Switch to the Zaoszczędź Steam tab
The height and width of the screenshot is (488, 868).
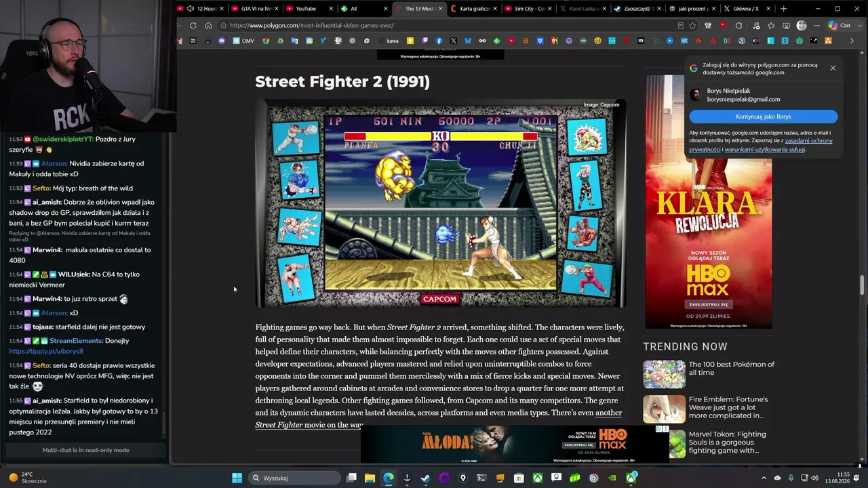pos(637,9)
